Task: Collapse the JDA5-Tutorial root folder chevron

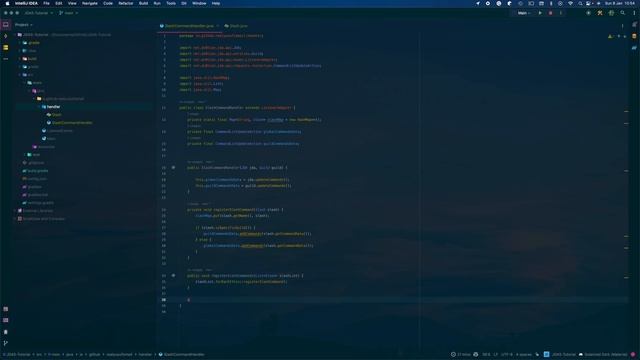Action: pos(15,35)
